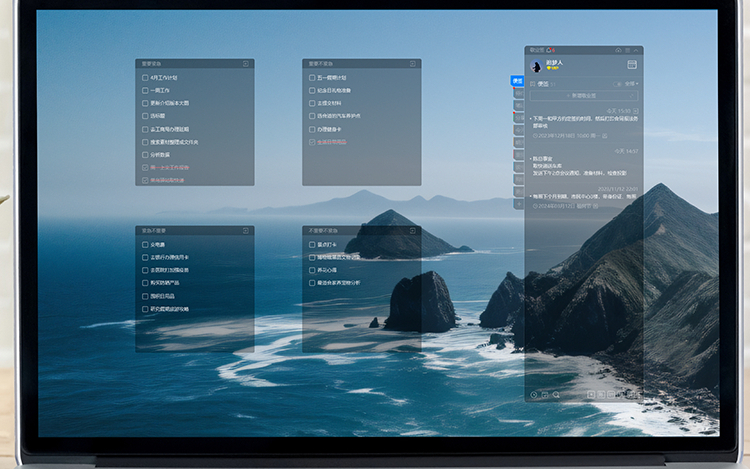Open the hamburger menu in 敬业签 title bar

click(x=627, y=49)
